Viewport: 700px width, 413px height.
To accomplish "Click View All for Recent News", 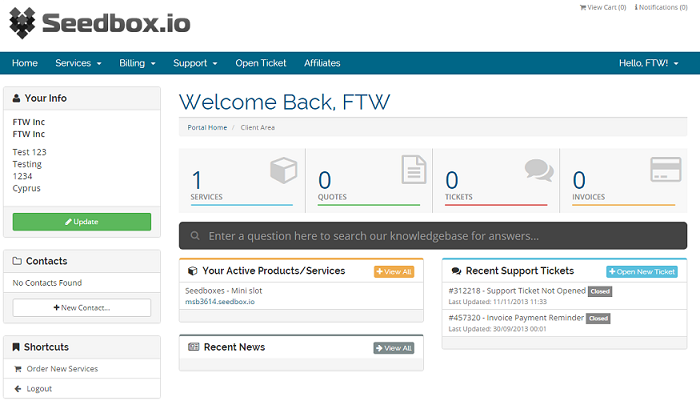I will pyautogui.click(x=394, y=348).
